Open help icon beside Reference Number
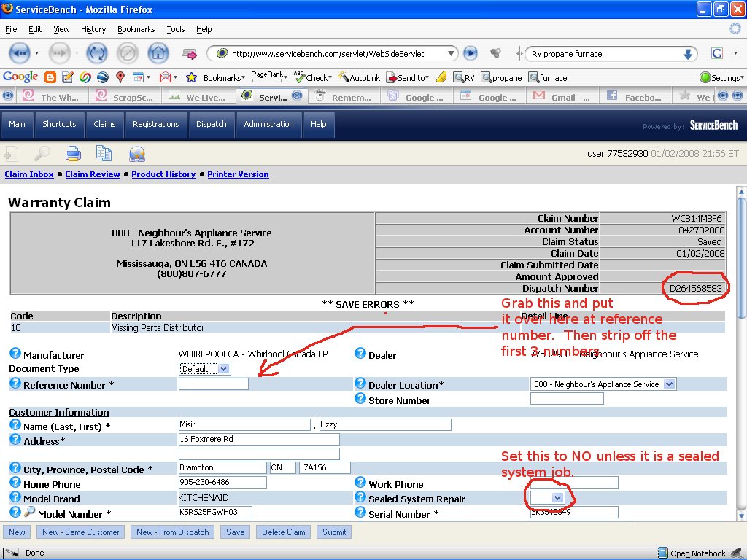The height and width of the screenshot is (560, 747). (15, 383)
